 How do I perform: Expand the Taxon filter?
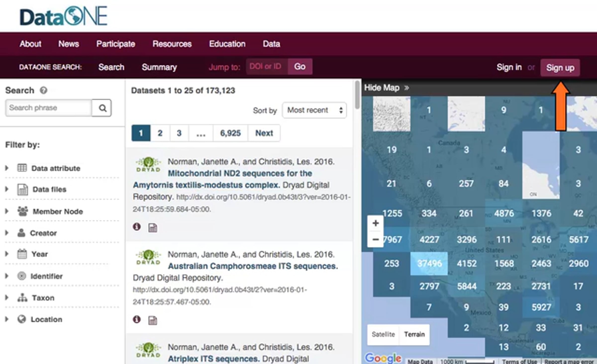tap(43, 298)
